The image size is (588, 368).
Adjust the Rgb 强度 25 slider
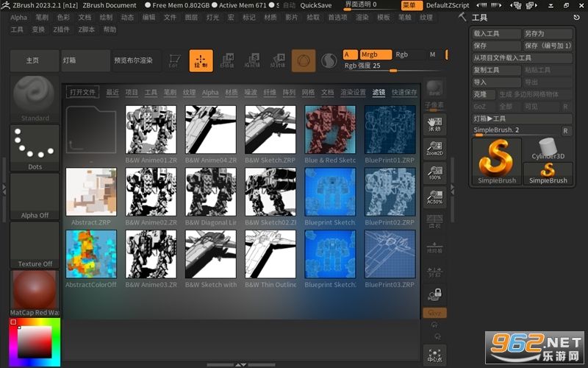tap(393, 66)
